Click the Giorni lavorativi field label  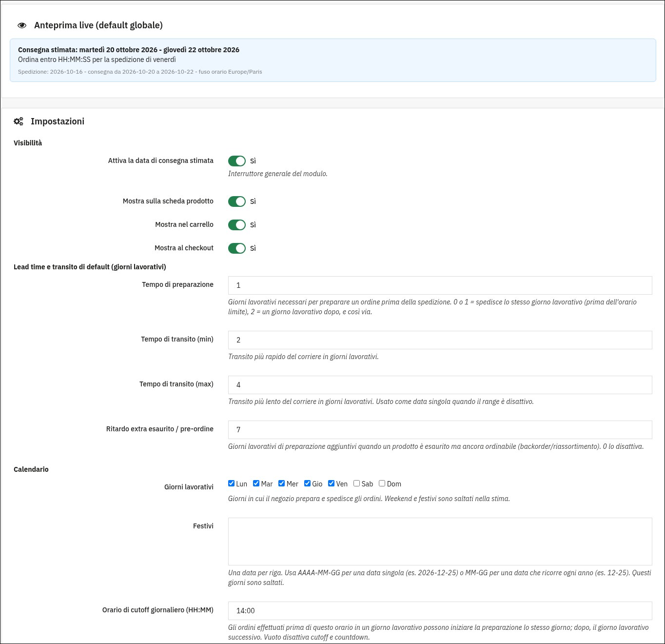click(189, 487)
